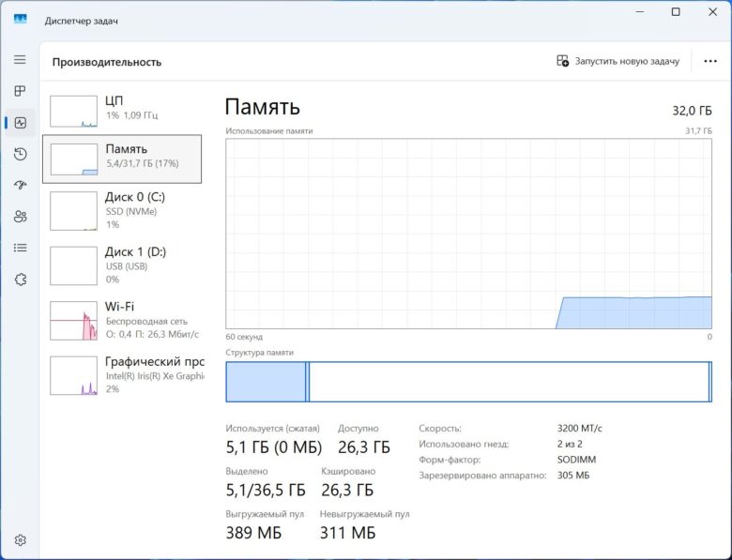The height and width of the screenshot is (560, 732).
Task: Open Services puzzle-piece icon
Action: [20, 280]
